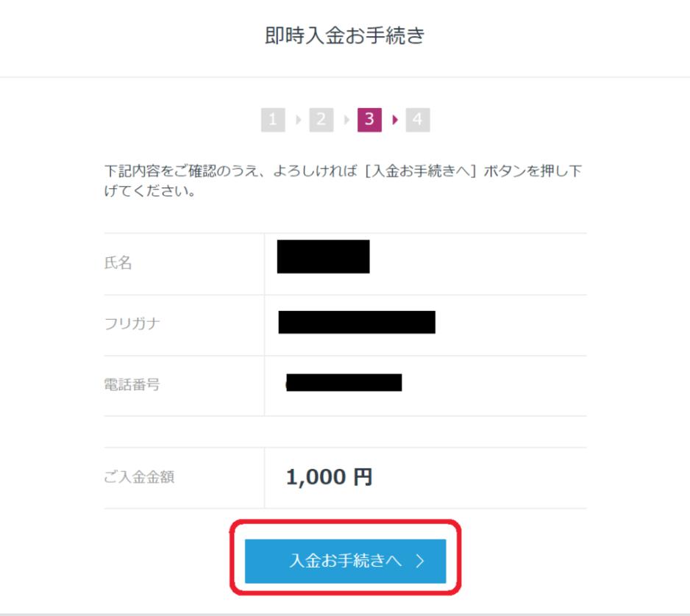Click the 氏名 row label
Image resolution: width=690 pixels, height=616 pixels.
point(118,263)
